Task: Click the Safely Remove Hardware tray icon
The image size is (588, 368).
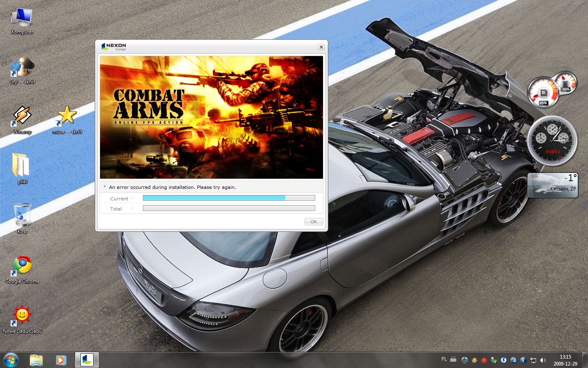Action: tap(494, 360)
